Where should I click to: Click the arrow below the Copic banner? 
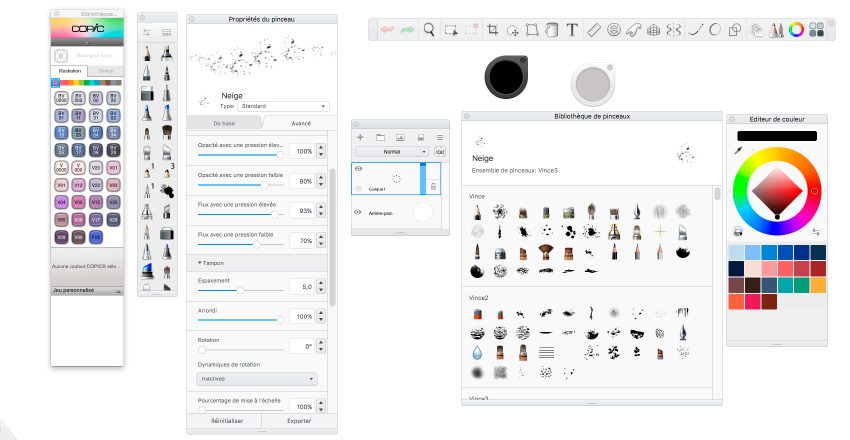[87, 42]
